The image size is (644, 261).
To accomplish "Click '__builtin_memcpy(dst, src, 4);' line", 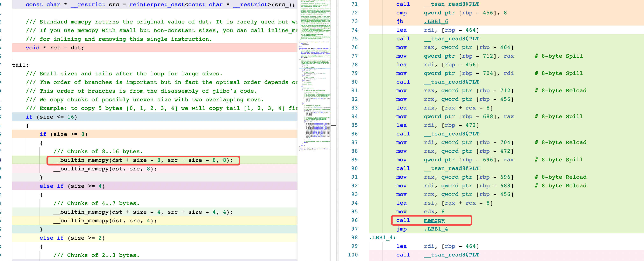I will point(105,221).
